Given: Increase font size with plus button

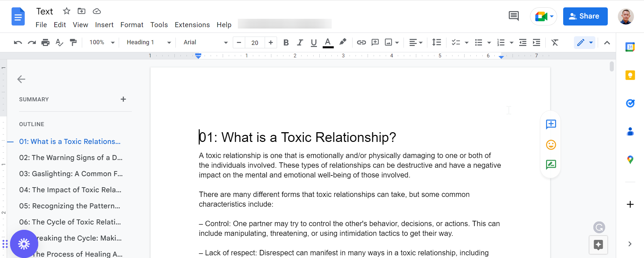Looking at the screenshot, I should pos(271,43).
